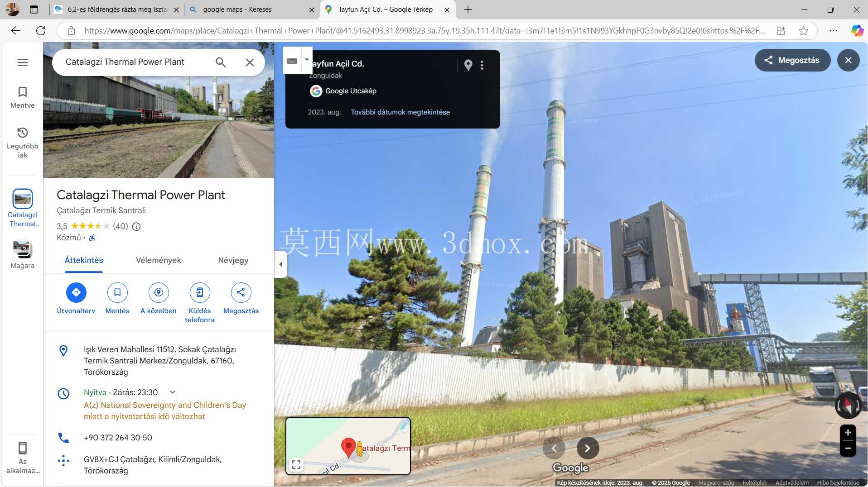Open the keyboard input tool dropdown arrow
Viewport: 868px width, 487px height.
coord(307,60)
